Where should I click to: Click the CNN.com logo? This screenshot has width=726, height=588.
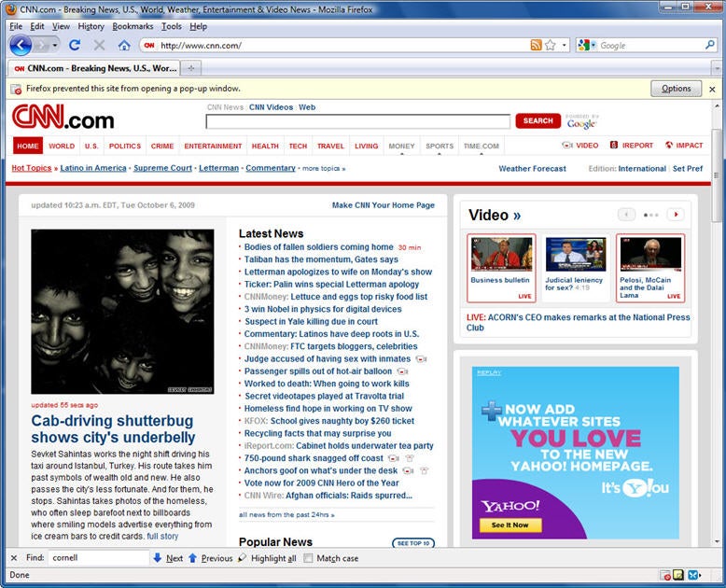tap(63, 118)
